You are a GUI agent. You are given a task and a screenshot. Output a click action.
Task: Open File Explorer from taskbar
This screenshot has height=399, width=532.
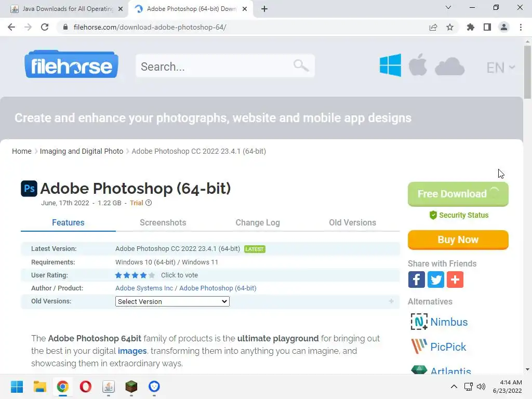pos(39,387)
